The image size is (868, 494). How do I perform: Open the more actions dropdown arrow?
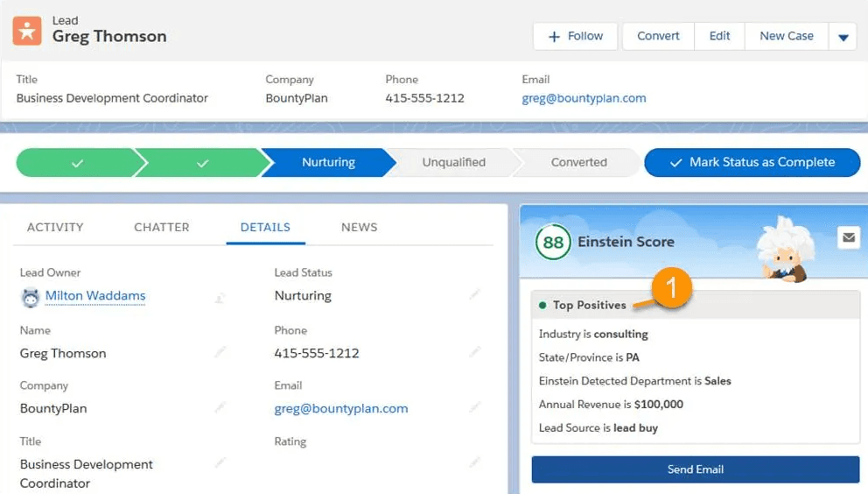point(843,37)
